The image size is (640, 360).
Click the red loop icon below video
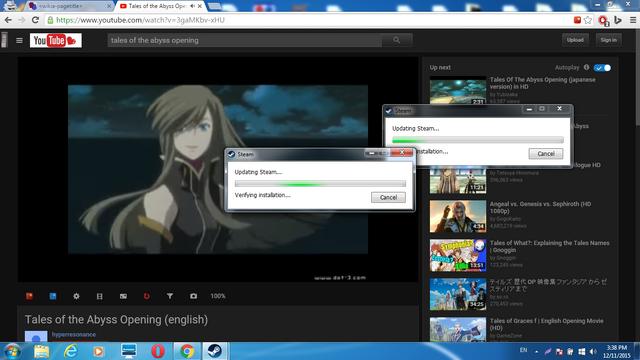[x=147, y=296]
